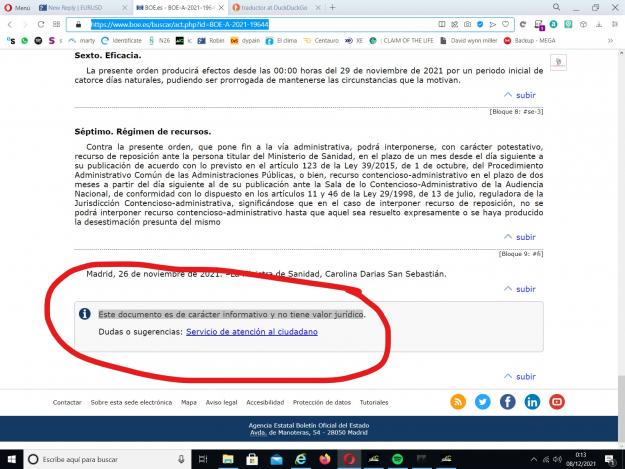
Task: Open the Accesibilidad footer link
Action: (x=265, y=402)
